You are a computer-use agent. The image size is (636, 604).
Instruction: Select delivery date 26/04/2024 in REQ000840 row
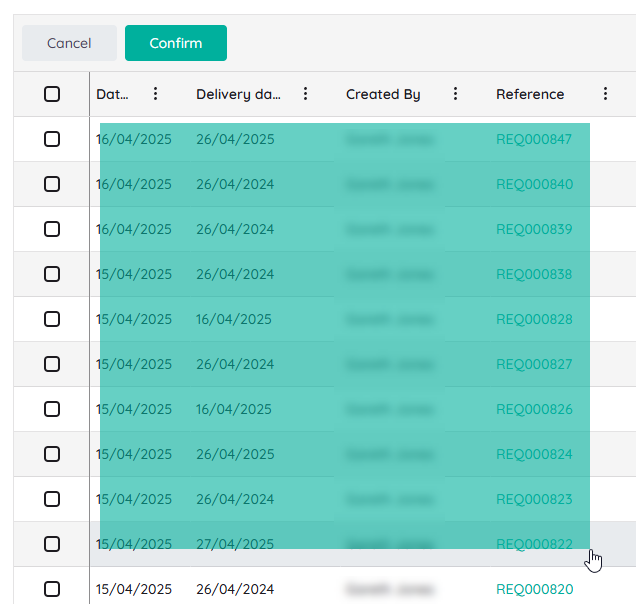235,184
